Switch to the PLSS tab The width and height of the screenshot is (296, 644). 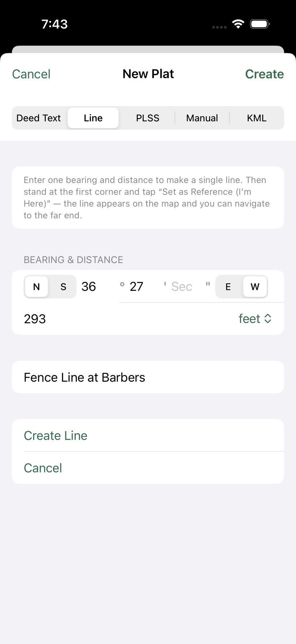click(x=148, y=118)
